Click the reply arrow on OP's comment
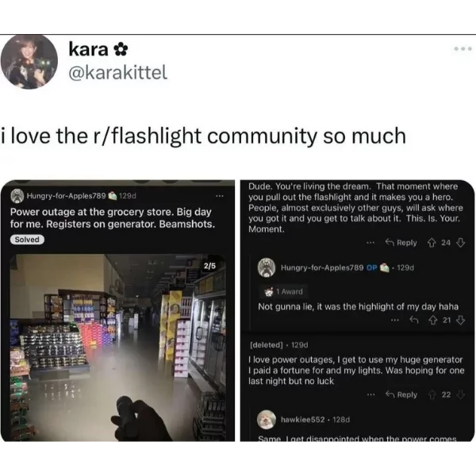The image size is (476, 476). pyautogui.click(x=414, y=320)
